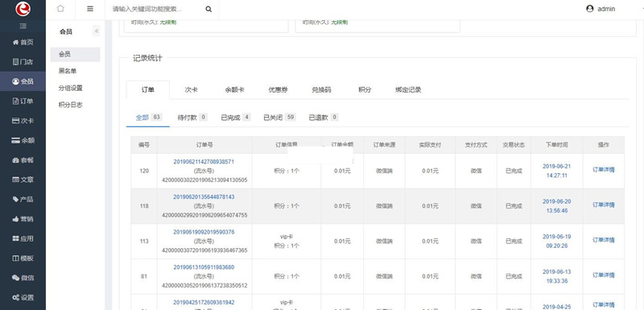Click serial number 4200000302201906213094130505
The height and width of the screenshot is (310, 644).
pyautogui.click(x=204, y=180)
